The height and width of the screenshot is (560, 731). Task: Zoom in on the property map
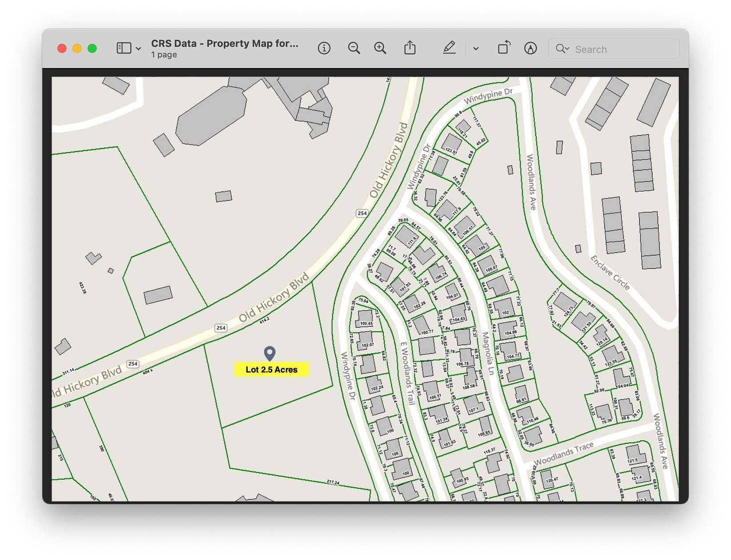pos(380,48)
